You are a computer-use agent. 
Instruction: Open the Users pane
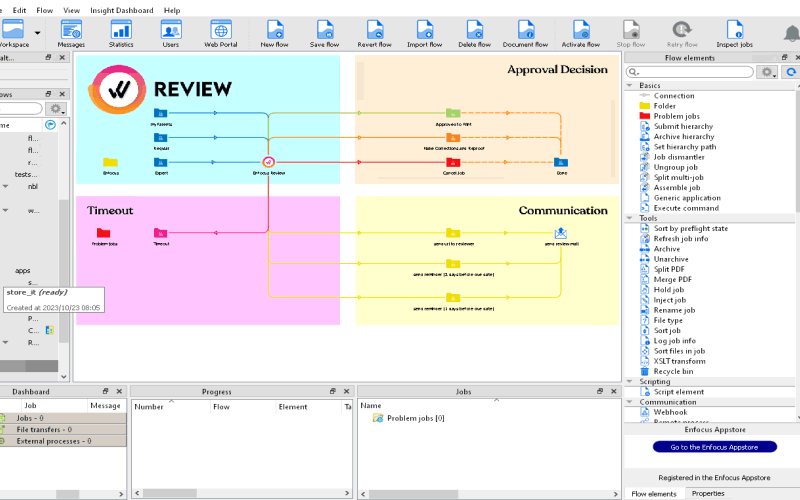170,34
